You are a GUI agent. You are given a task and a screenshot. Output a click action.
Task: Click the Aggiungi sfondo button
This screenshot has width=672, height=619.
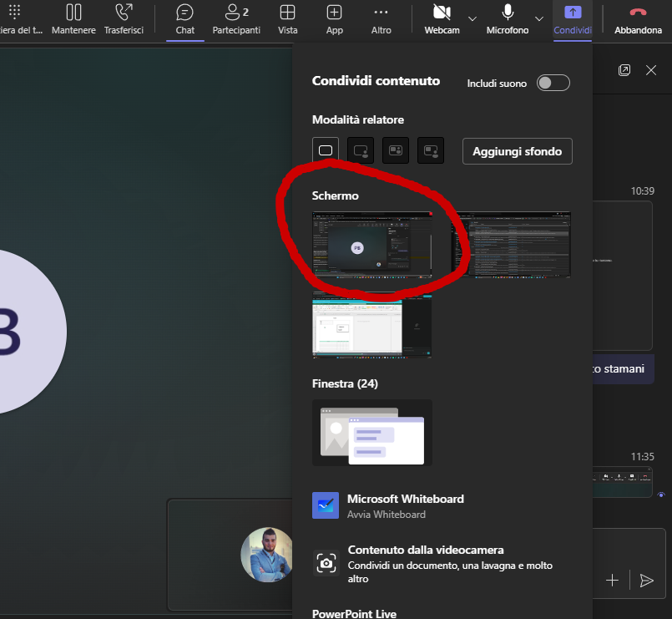click(x=517, y=151)
